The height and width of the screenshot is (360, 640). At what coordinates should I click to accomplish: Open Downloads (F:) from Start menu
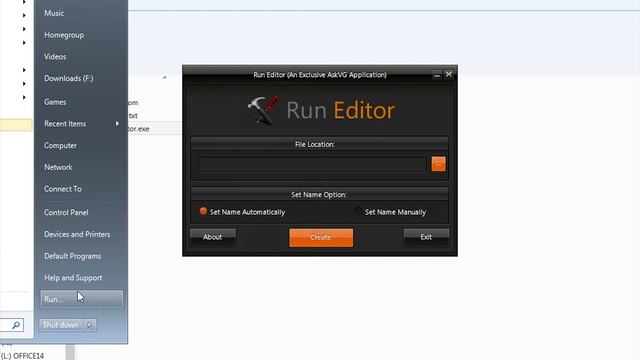pyautogui.click(x=69, y=78)
